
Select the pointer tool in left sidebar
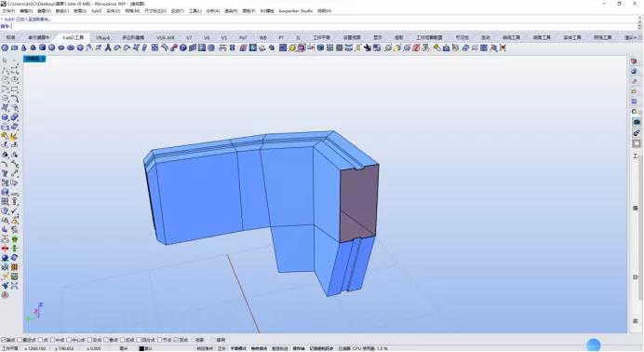coord(5,61)
